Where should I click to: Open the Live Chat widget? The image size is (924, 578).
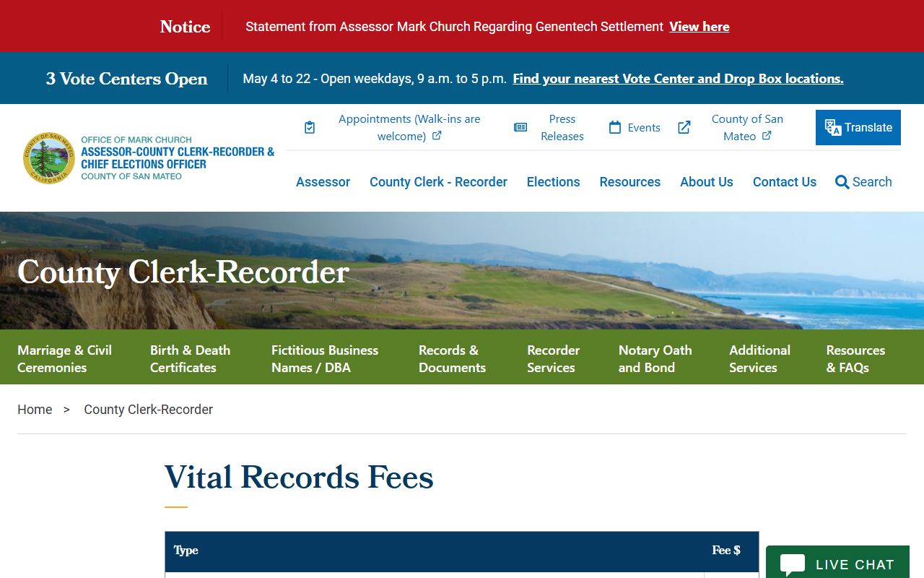click(837, 562)
